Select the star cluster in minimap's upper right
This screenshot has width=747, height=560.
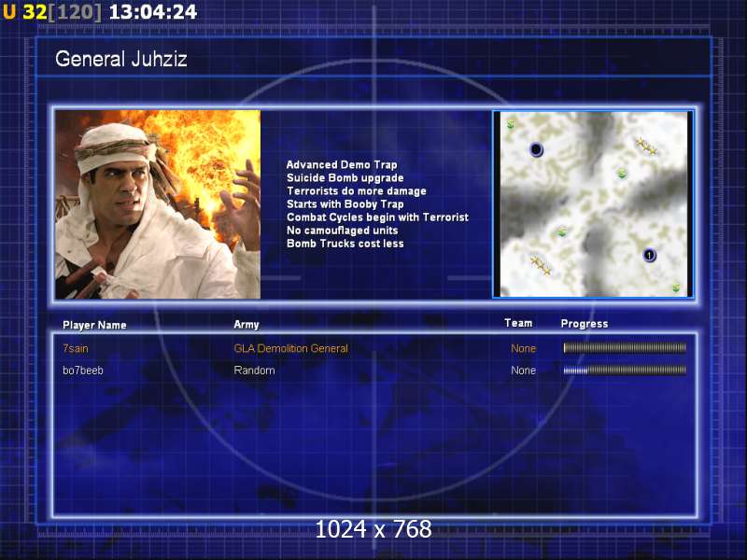tap(646, 147)
